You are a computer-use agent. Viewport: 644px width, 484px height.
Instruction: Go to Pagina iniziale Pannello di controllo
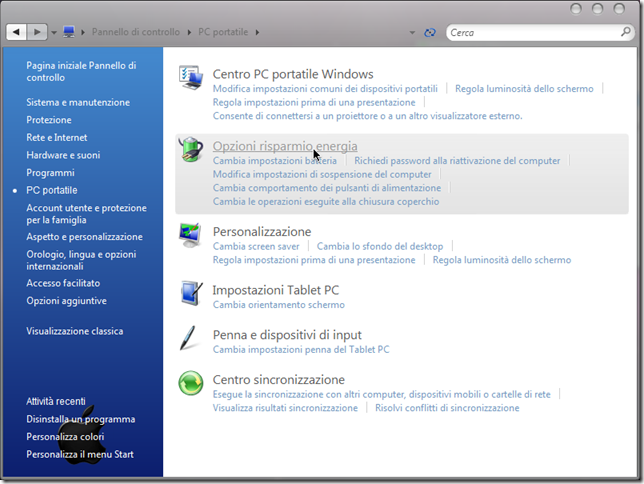point(81,71)
